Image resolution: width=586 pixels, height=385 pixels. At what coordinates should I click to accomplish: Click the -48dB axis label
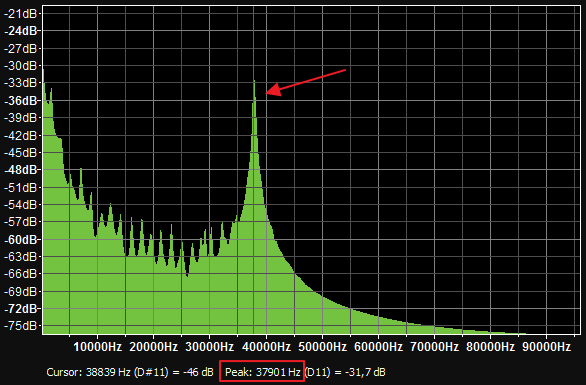click(x=20, y=170)
